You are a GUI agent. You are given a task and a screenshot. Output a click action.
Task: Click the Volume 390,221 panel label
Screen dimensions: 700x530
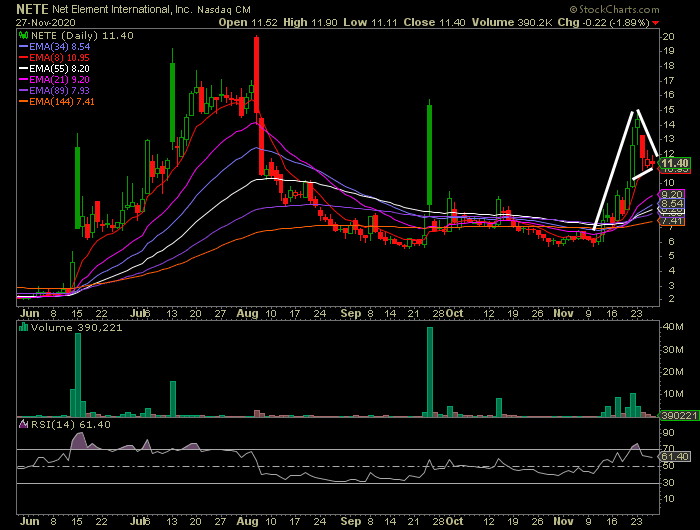click(76, 327)
